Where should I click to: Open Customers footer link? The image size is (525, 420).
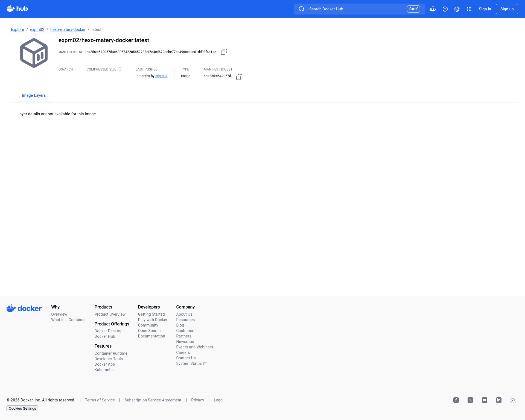[x=186, y=331]
